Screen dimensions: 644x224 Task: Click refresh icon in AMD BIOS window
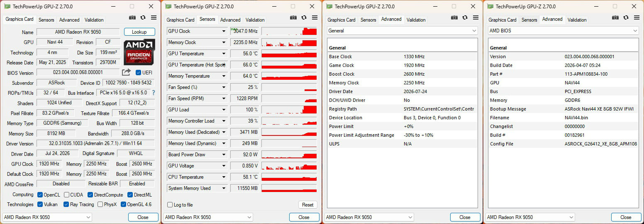click(626, 17)
